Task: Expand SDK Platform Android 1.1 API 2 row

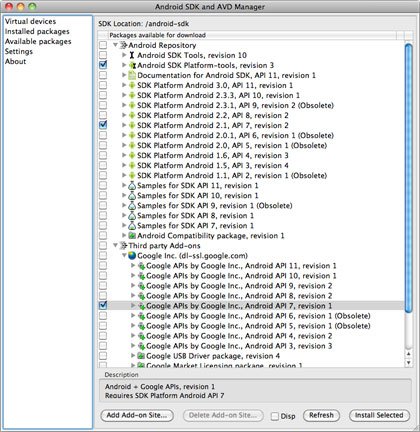Action: point(124,175)
